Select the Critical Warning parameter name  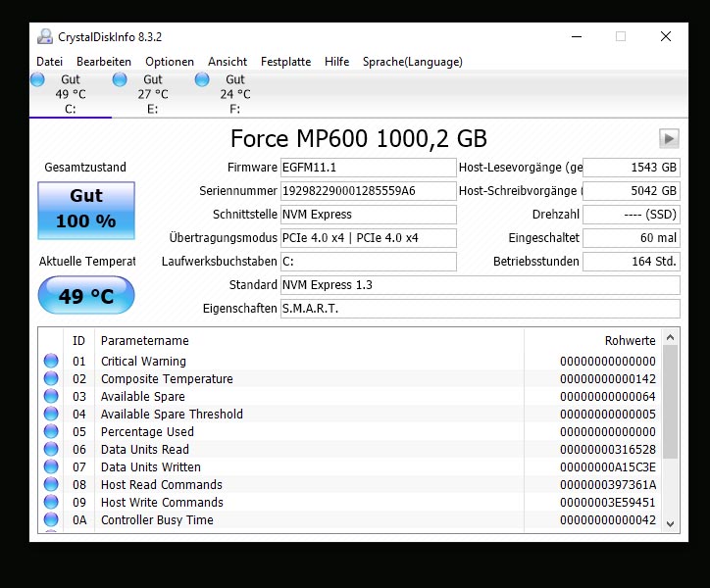click(x=143, y=362)
